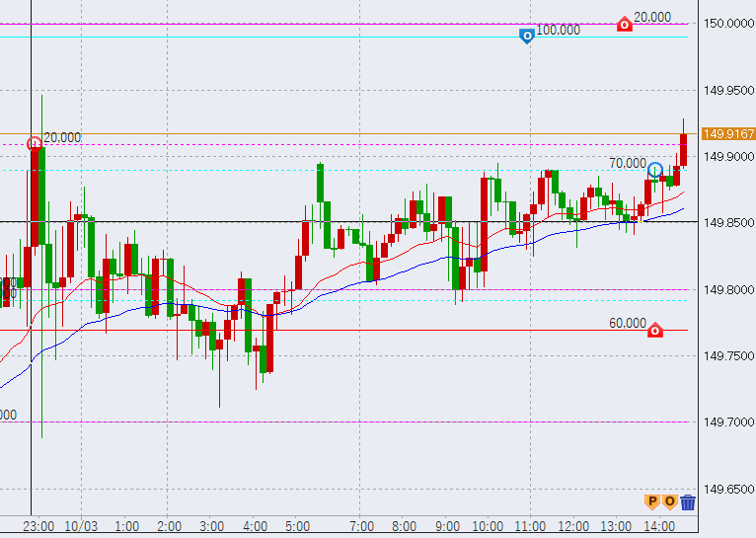Click the magenta order line at 150.0000
The width and height of the screenshot is (756, 538).
click(x=296, y=24)
